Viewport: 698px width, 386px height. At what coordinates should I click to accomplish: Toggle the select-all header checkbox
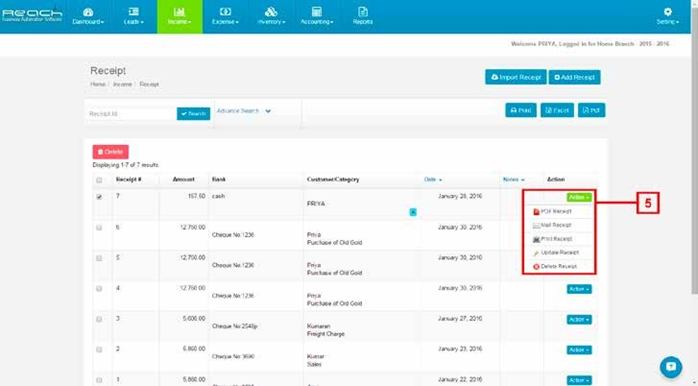pos(99,180)
